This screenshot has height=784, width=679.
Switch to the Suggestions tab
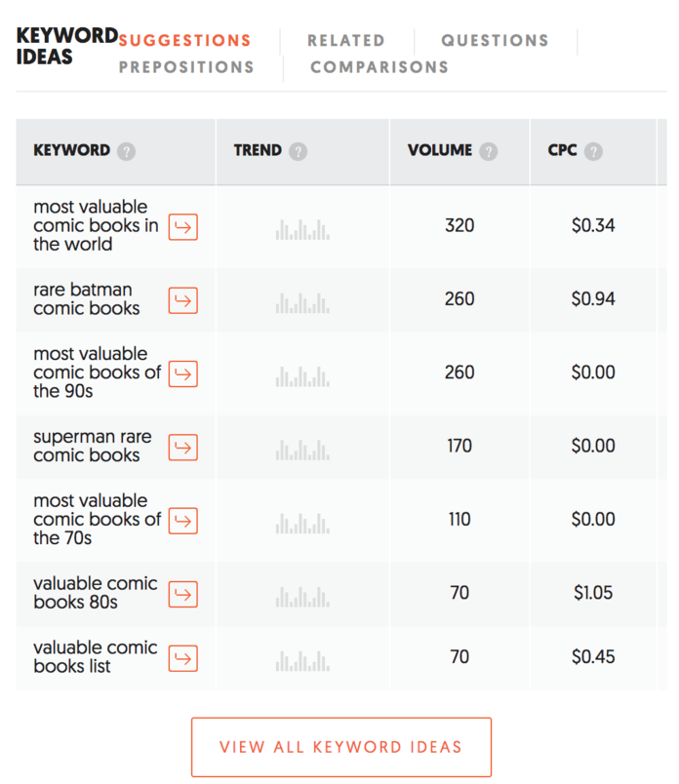pos(184,41)
